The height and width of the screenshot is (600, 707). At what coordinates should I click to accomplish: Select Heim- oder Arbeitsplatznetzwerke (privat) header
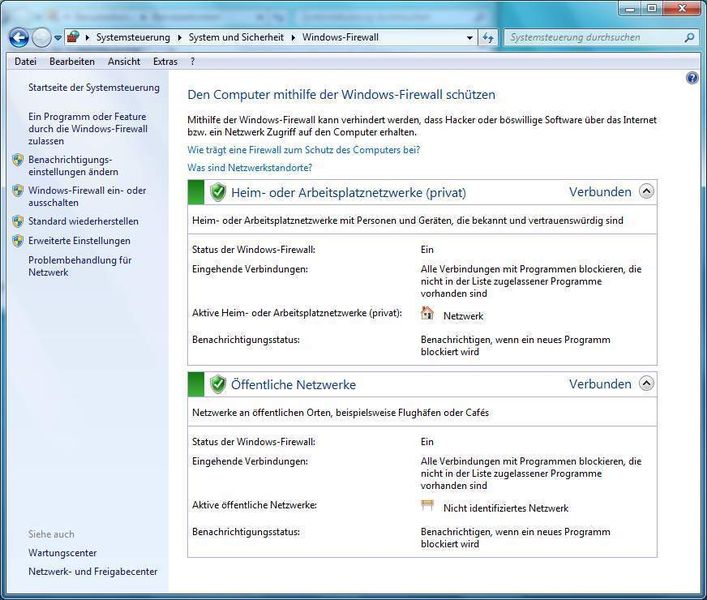pos(349,193)
